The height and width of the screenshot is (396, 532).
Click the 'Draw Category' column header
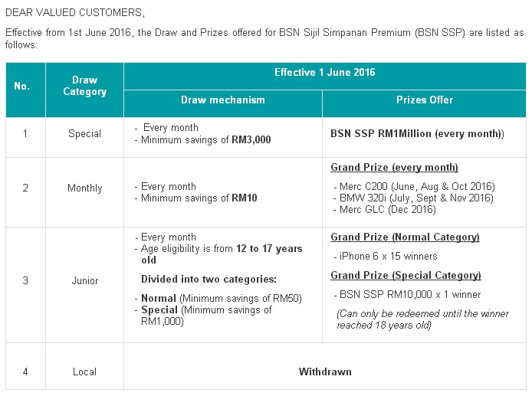tap(85, 90)
